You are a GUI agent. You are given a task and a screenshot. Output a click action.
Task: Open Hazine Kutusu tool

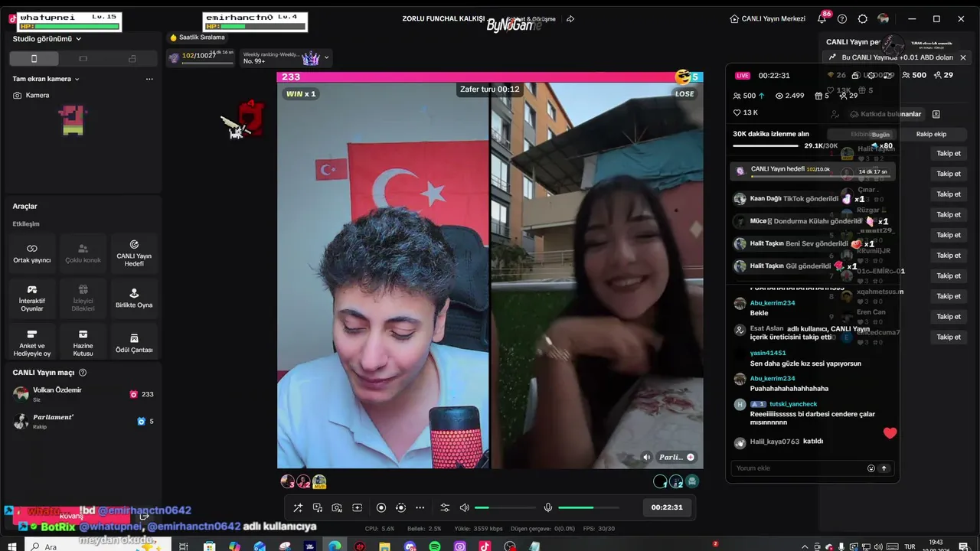(83, 342)
